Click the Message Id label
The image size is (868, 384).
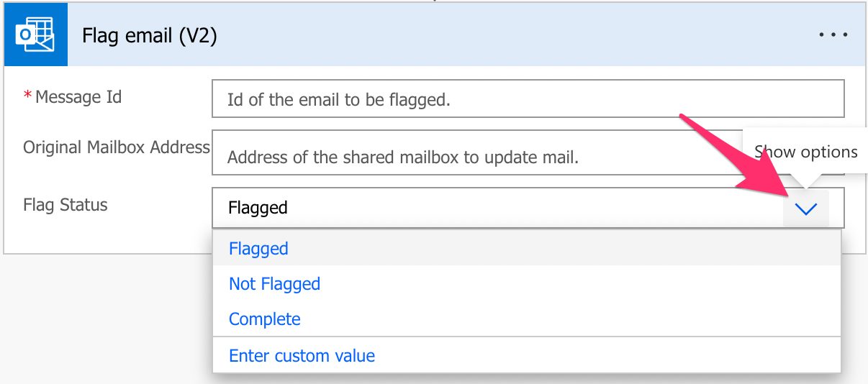(x=78, y=96)
